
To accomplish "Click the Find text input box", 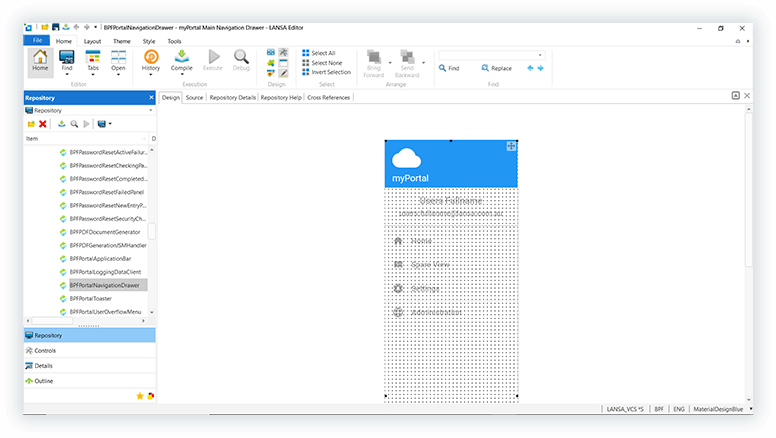I will [491, 55].
